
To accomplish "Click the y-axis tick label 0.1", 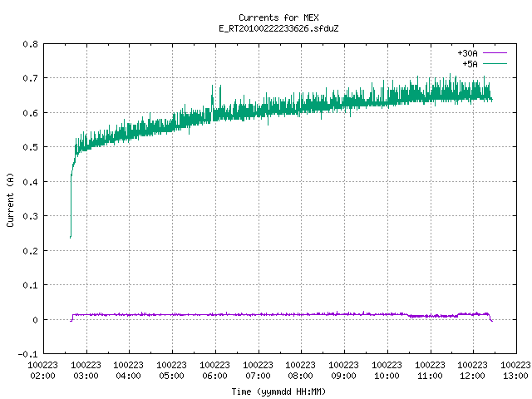I will (30, 285).
